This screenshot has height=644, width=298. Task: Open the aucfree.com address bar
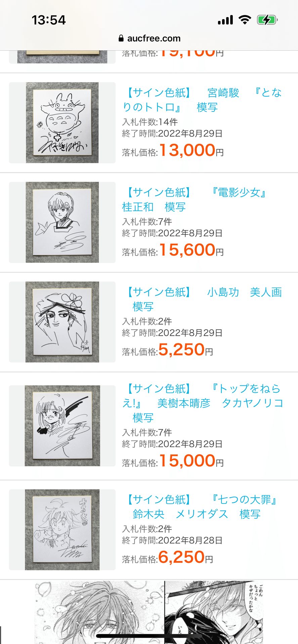click(149, 38)
